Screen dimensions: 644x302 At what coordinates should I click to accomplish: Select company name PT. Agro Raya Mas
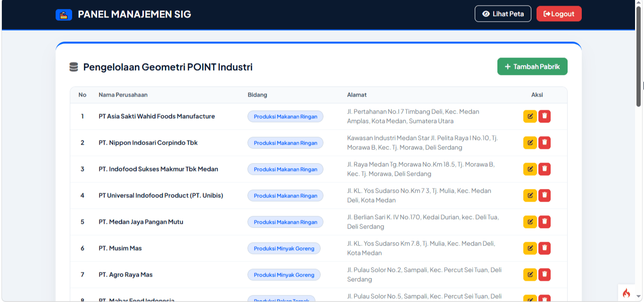(125, 275)
